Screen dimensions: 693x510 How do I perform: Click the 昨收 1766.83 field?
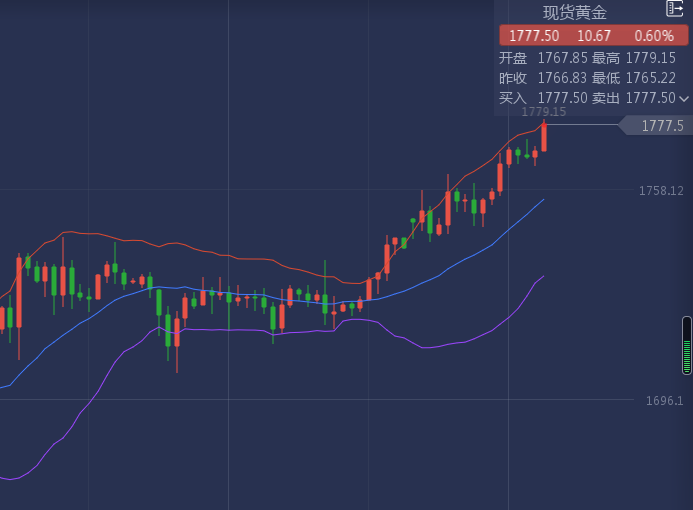coord(542,77)
